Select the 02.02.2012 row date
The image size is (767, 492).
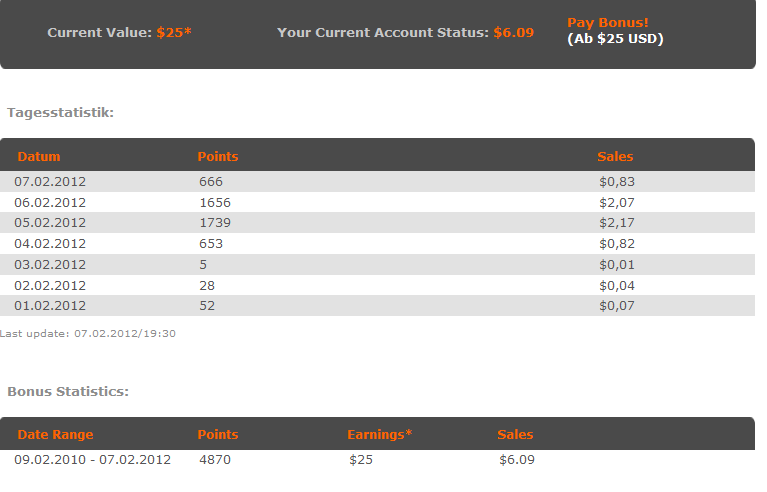(50, 285)
